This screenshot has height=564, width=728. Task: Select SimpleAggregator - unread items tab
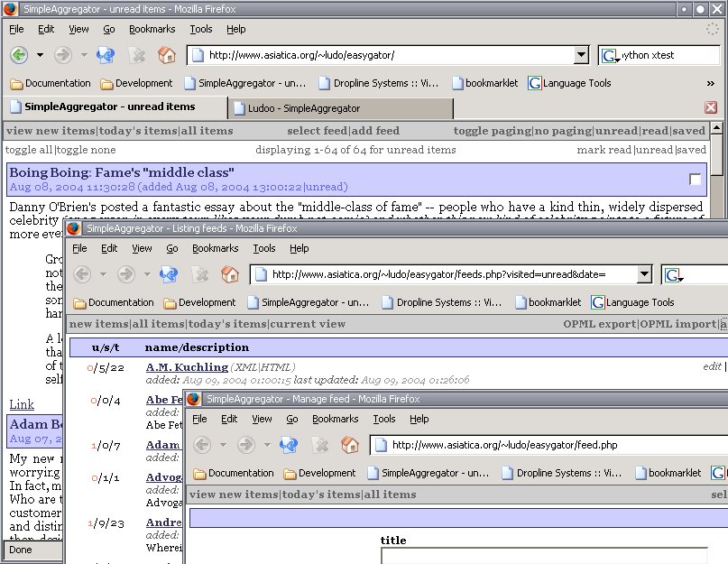coord(115,106)
